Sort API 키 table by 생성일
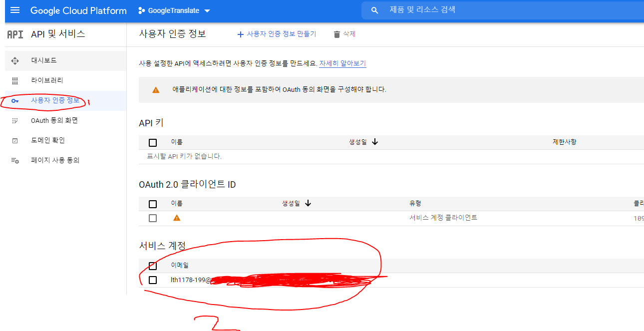 (x=363, y=142)
